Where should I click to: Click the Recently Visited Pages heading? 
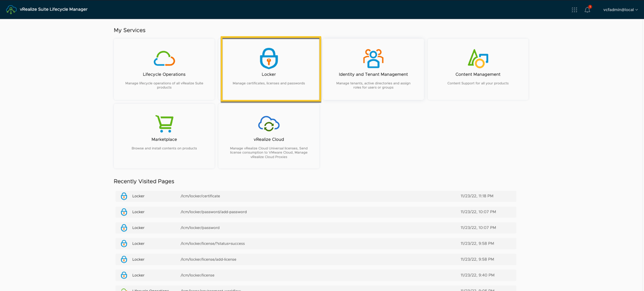(x=144, y=182)
